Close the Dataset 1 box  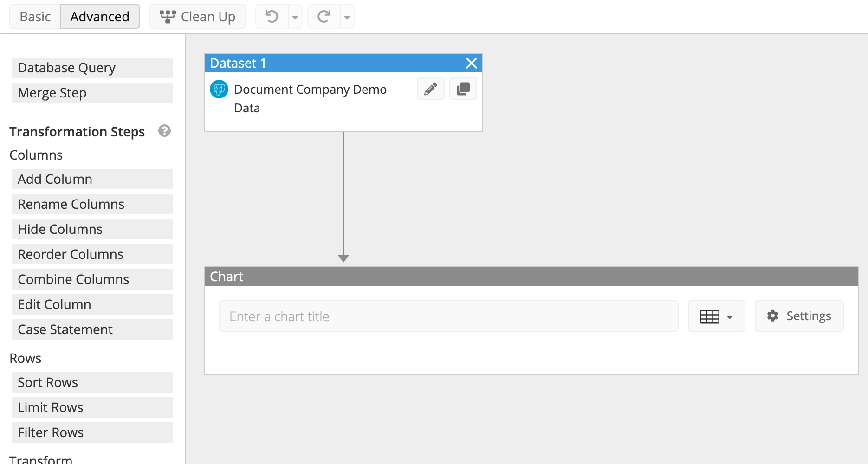(x=472, y=63)
